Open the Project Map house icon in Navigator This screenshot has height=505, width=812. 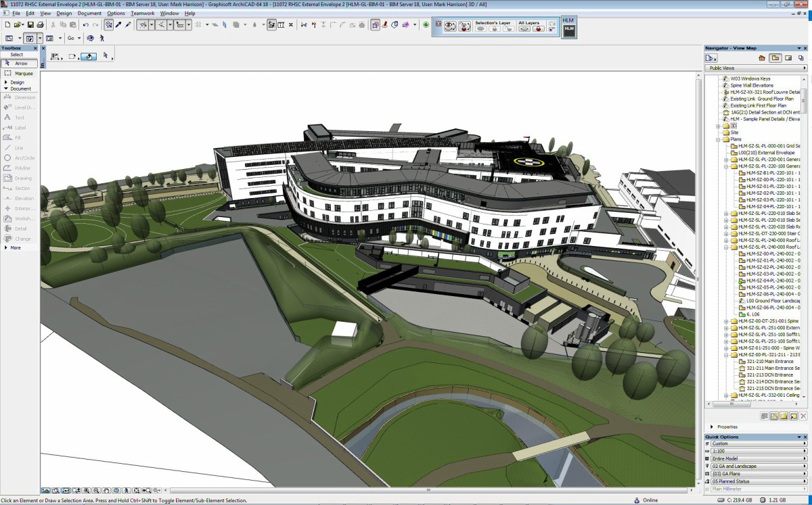(762, 58)
